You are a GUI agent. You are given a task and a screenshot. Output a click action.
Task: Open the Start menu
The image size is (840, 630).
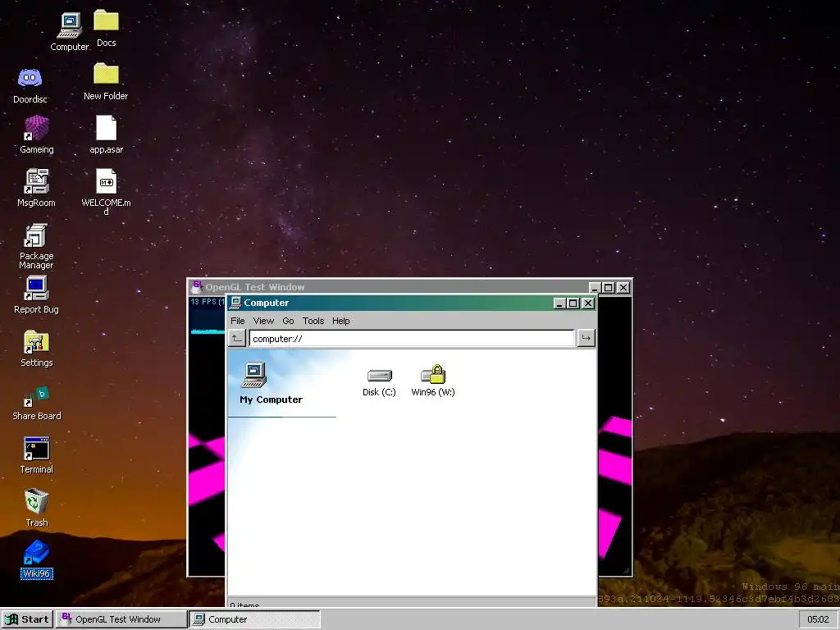click(x=27, y=619)
